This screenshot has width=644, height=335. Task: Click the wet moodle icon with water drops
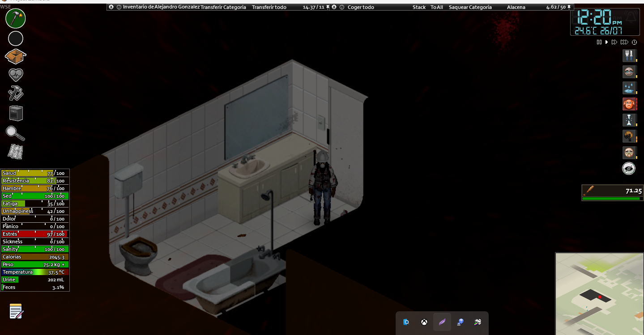629,88
